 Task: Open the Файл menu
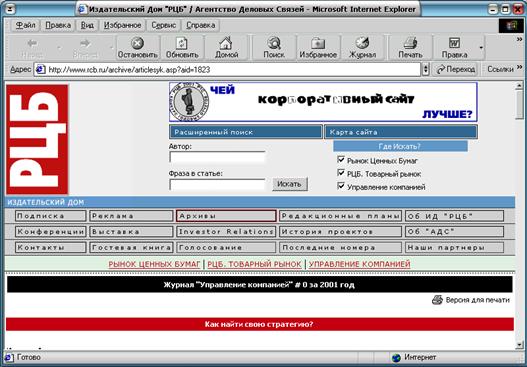26,25
